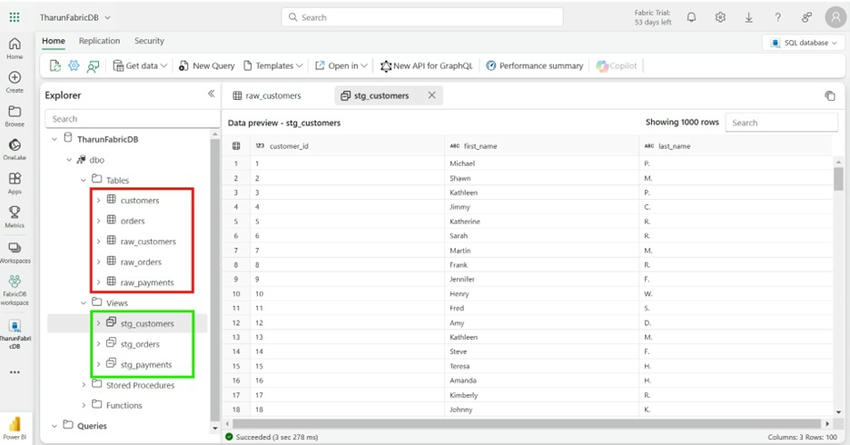Open notifications bell
Image resolution: width=850 pixels, height=445 pixels.
(x=691, y=17)
